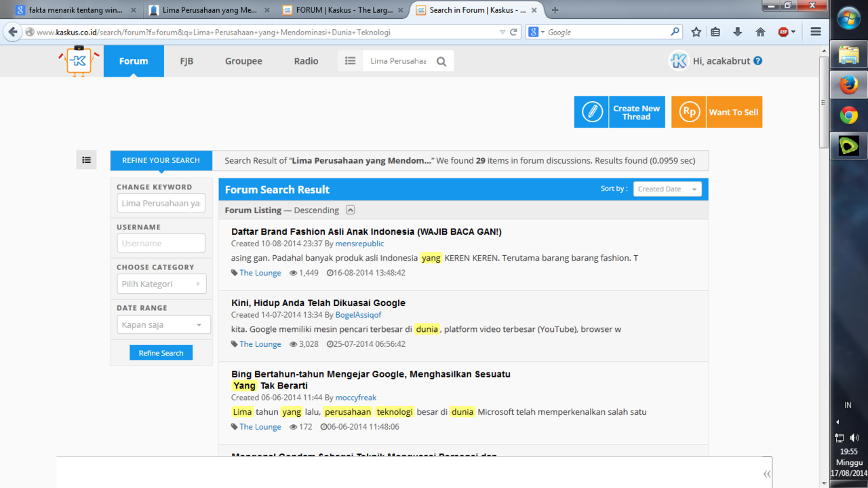Open thread 'Daftar Brand Fashion Asli Anak Indonesia'

[x=366, y=231]
